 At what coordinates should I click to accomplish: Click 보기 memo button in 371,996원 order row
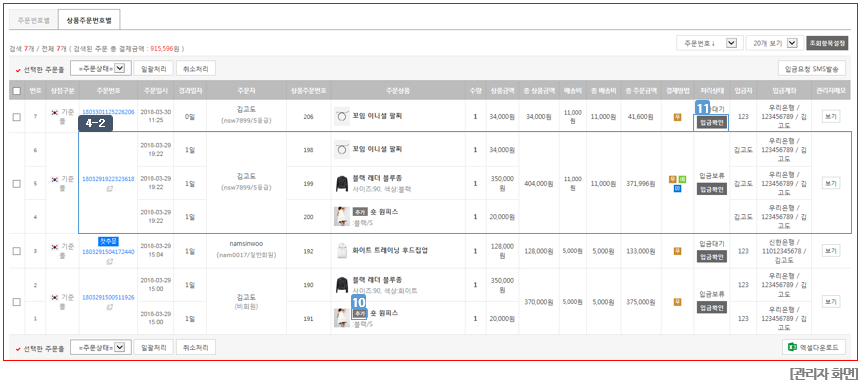pyautogui.click(x=830, y=184)
